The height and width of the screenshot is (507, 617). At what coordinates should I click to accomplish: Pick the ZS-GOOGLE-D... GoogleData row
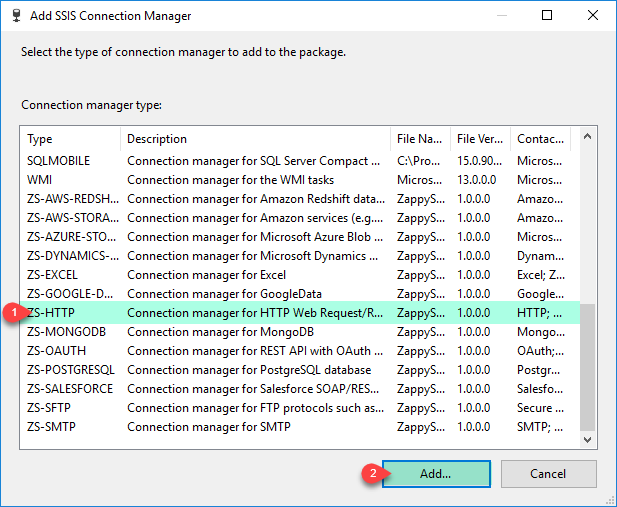300,294
